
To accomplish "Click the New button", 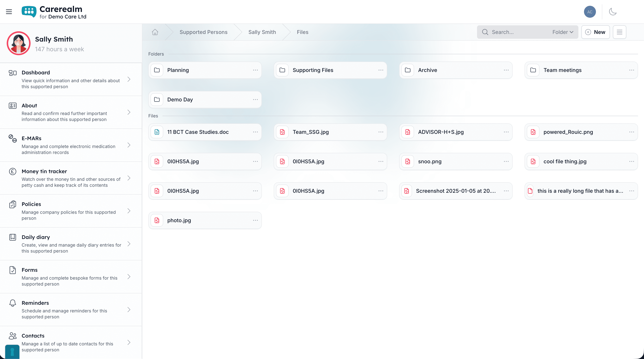I will tap(596, 32).
